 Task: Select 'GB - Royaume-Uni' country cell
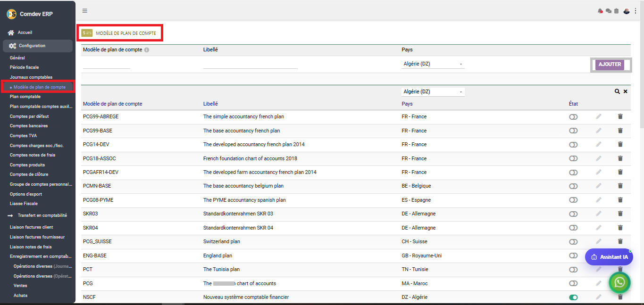pyautogui.click(x=422, y=256)
